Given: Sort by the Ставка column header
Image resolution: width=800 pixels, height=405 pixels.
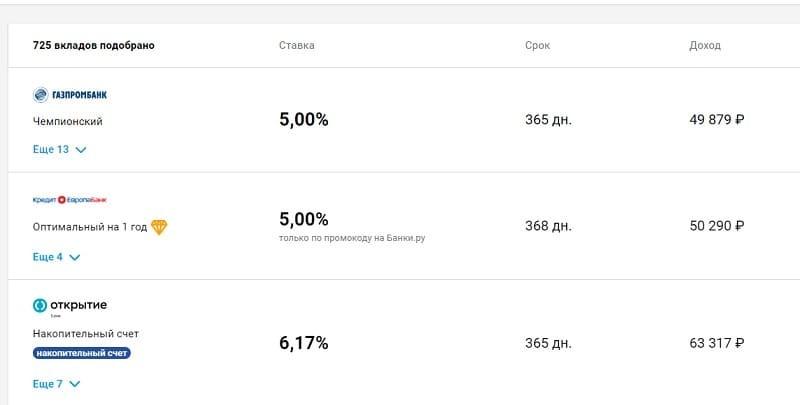Looking at the screenshot, I should [296, 45].
